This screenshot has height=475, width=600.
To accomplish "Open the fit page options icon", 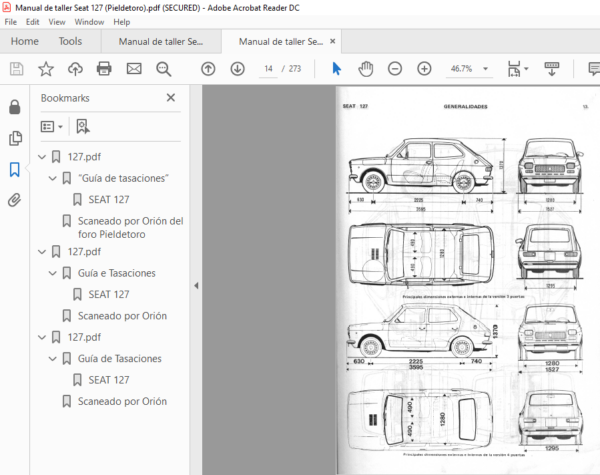I will tap(514, 69).
